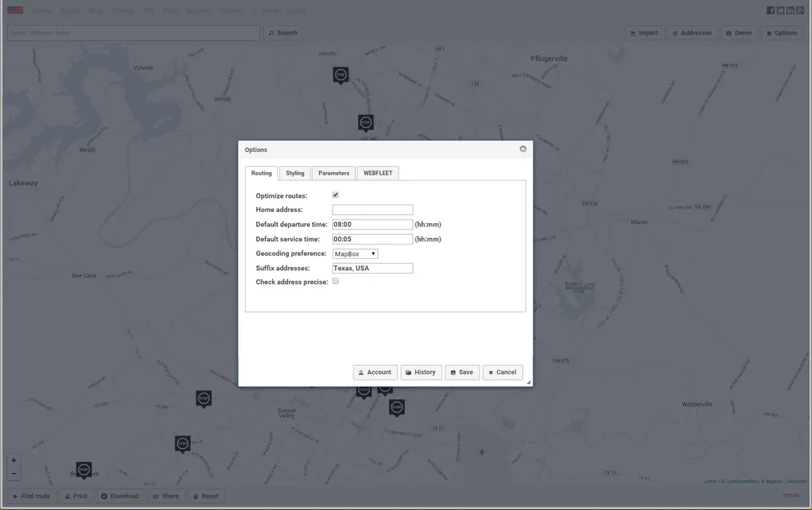Image resolution: width=812 pixels, height=510 pixels.
Task: Click the Home address input field
Action: tap(372, 210)
